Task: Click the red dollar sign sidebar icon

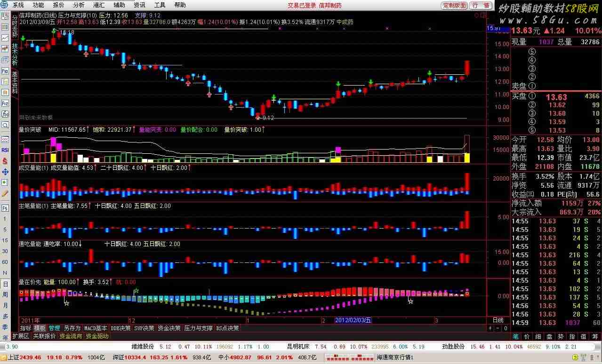Action: (5, 161)
